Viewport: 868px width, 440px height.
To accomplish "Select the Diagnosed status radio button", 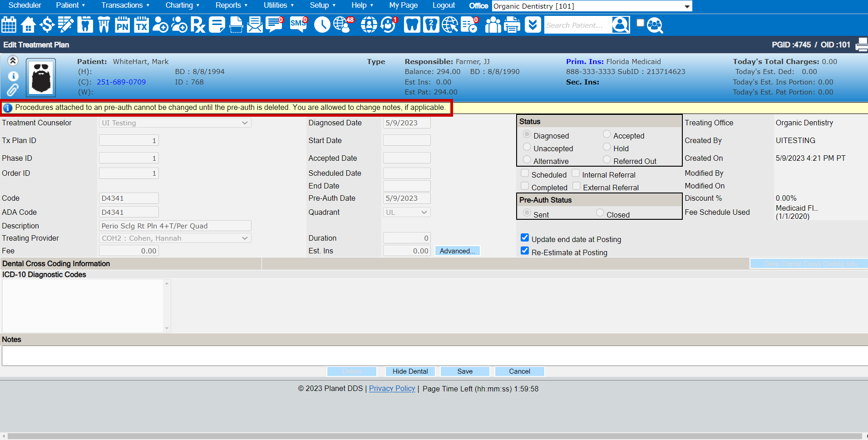I will click(527, 134).
